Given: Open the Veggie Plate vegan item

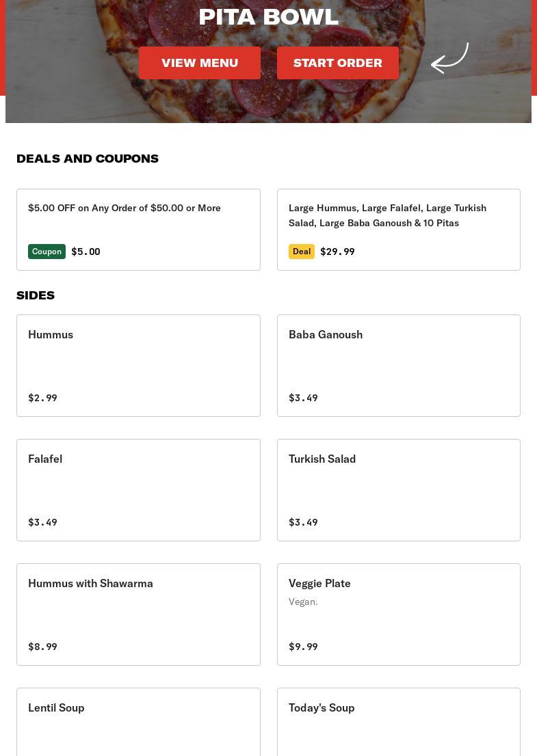Looking at the screenshot, I should 398,614.
